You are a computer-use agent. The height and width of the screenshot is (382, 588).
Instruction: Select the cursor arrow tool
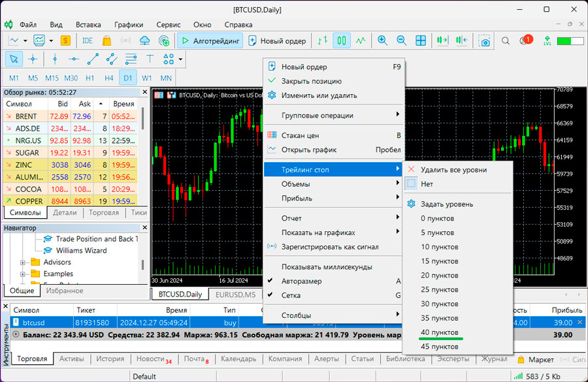click(14, 59)
